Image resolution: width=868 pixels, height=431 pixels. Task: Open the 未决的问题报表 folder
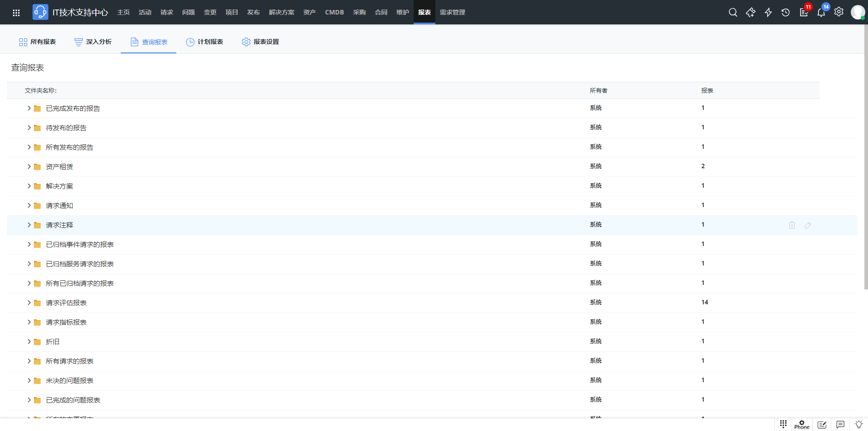click(x=70, y=381)
